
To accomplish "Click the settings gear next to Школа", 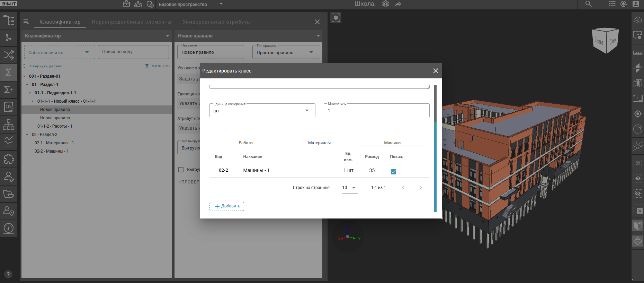I will point(385,4).
